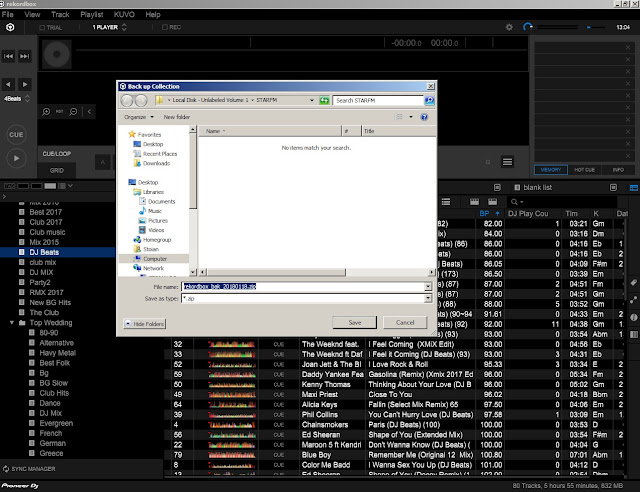
Task: Zoom in the waveform with magnifier plus
Action: click(46, 111)
